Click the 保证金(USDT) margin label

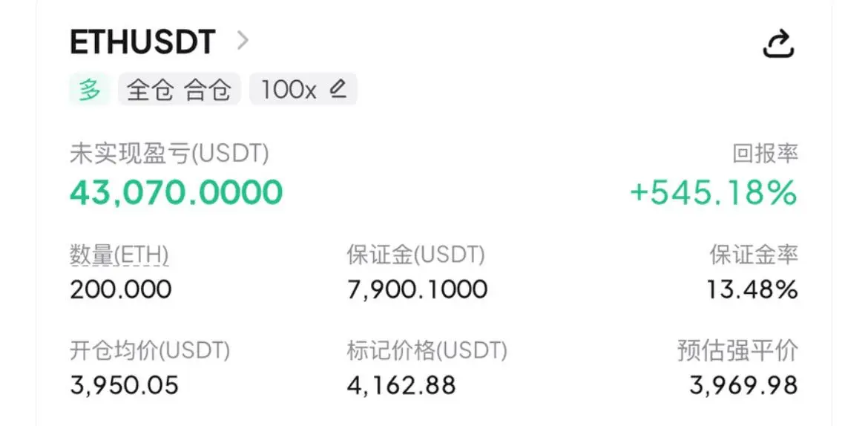415,255
